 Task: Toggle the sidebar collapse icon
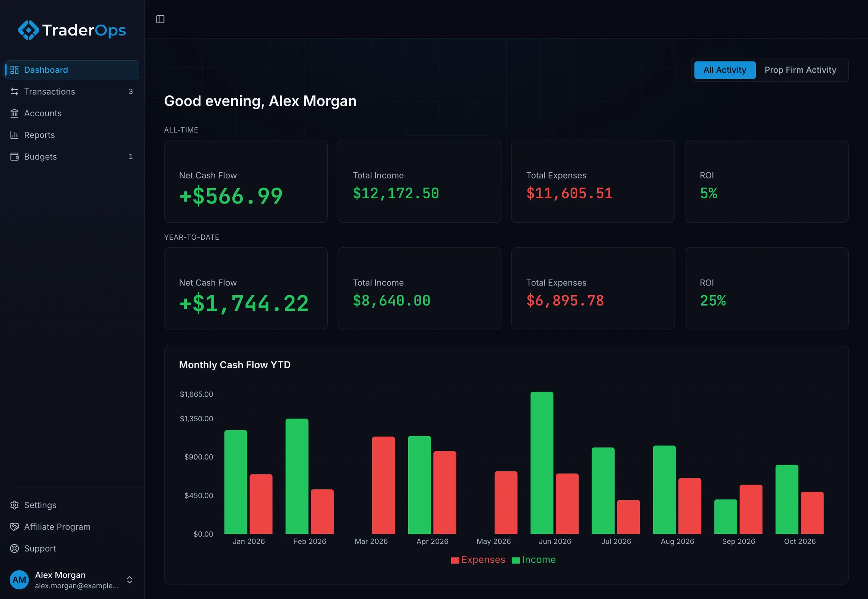click(x=160, y=19)
